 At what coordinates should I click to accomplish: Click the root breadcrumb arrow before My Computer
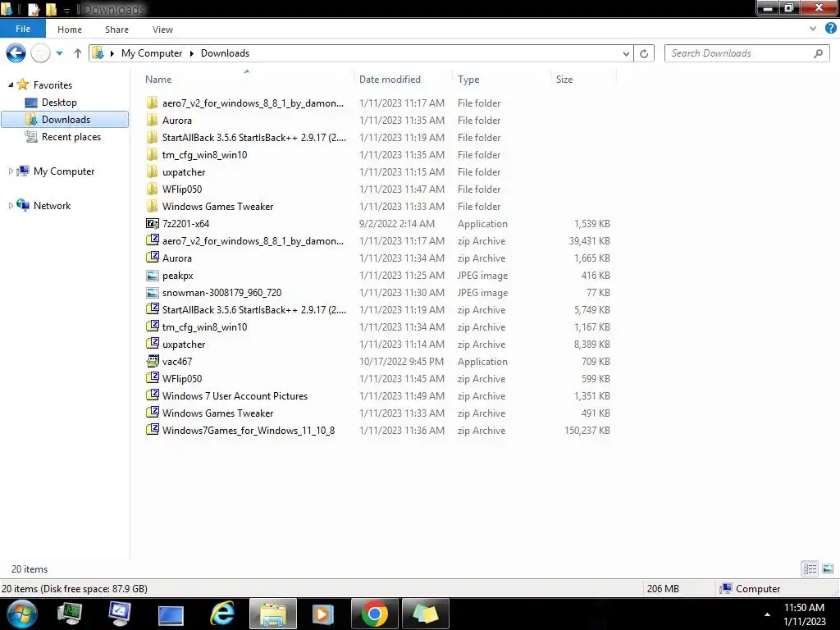coord(112,53)
